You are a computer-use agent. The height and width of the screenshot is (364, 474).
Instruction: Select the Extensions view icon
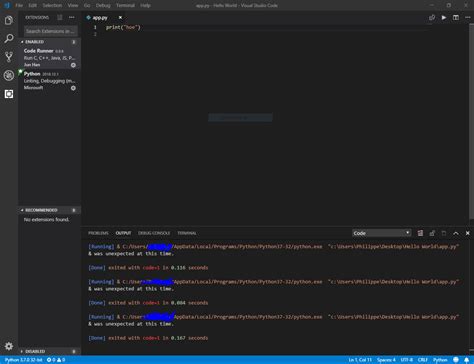point(9,94)
